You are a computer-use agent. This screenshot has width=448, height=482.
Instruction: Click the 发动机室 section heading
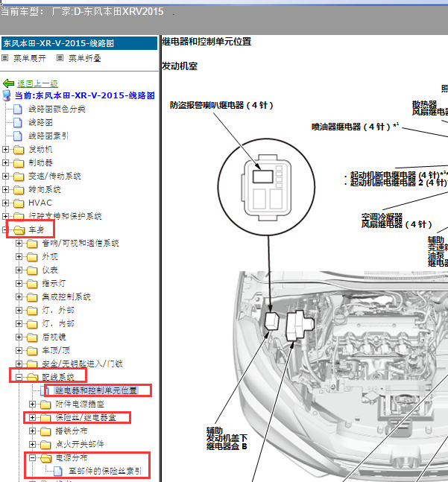180,66
